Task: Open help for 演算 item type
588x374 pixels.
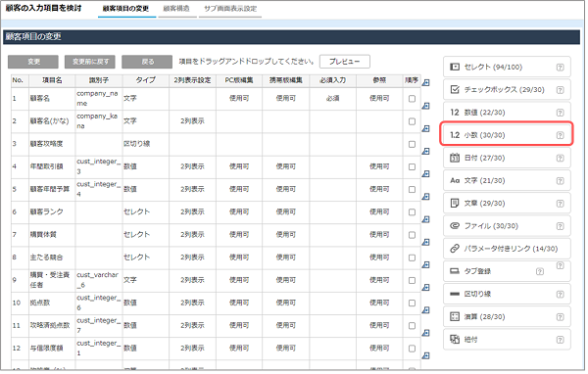Action: (x=560, y=317)
